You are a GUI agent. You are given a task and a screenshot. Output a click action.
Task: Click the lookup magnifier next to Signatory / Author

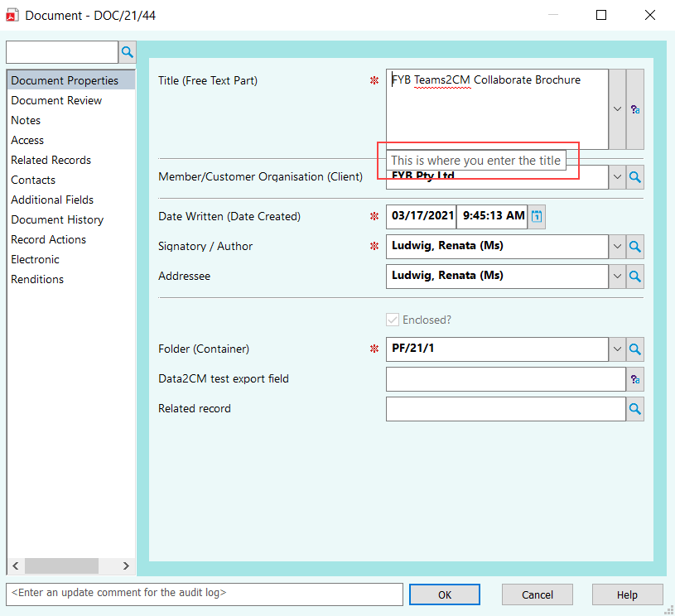pos(634,246)
